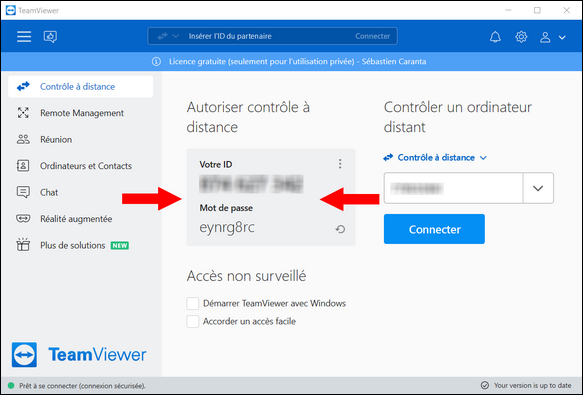583x395 pixels.
Task: Click the Licence gratuite banner text
Action: click(297, 61)
